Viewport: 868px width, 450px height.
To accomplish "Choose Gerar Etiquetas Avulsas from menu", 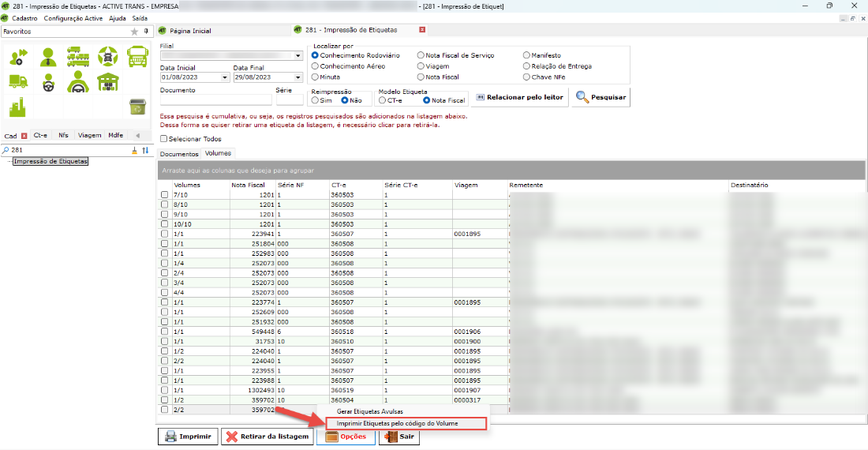I will tap(370, 412).
